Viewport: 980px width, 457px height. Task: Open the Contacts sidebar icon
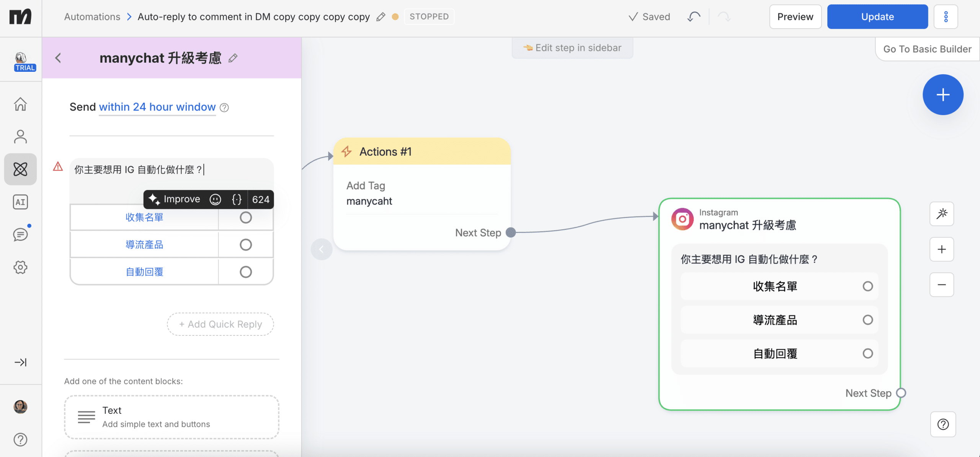(x=20, y=137)
